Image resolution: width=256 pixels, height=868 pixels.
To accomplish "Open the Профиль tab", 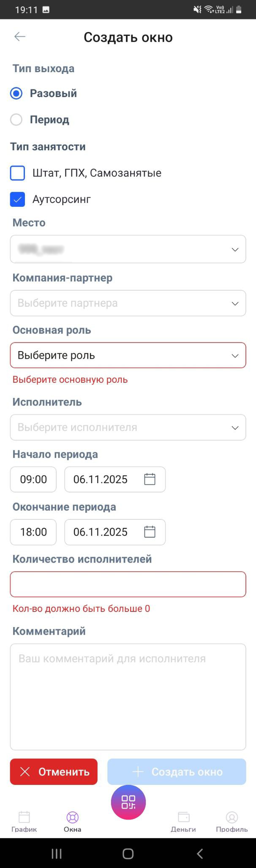I will [231, 821].
